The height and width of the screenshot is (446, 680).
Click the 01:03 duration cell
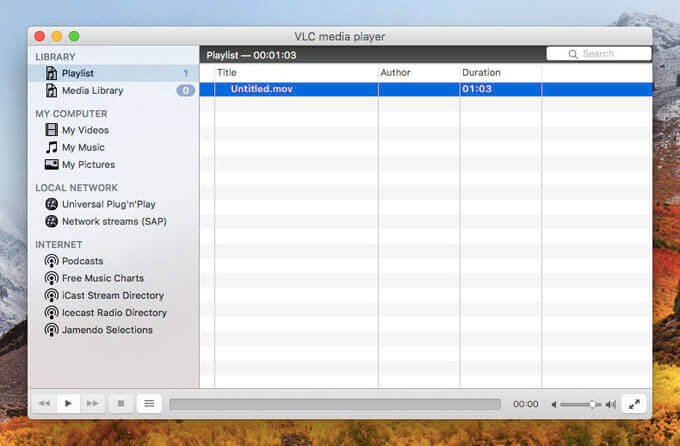[x=500, y=89]
